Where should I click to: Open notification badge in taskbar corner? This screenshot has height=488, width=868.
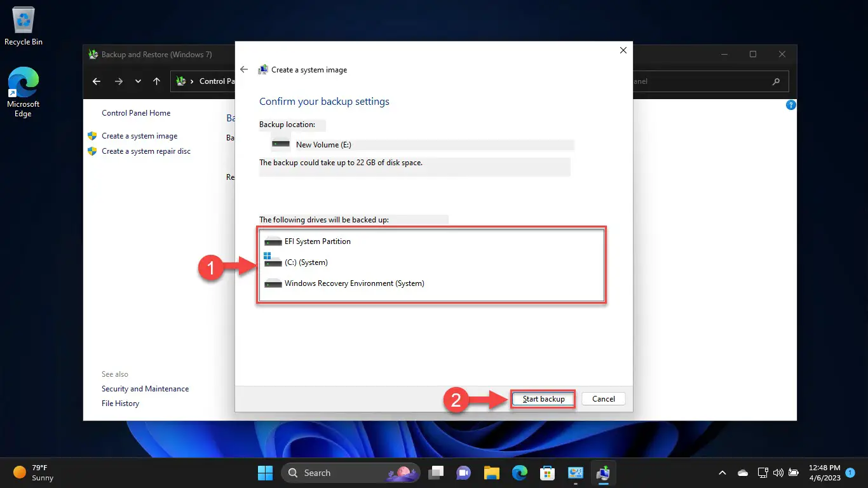850,473
